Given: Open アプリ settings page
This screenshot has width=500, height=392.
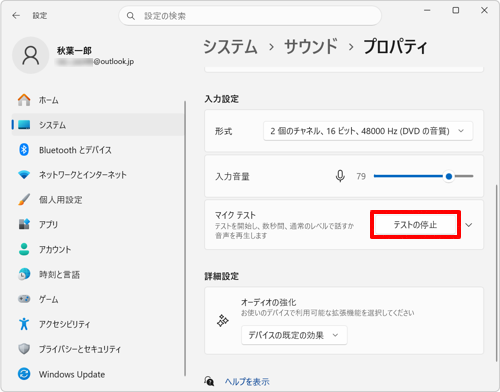Looking at the screenshot, I should [98, 224].
